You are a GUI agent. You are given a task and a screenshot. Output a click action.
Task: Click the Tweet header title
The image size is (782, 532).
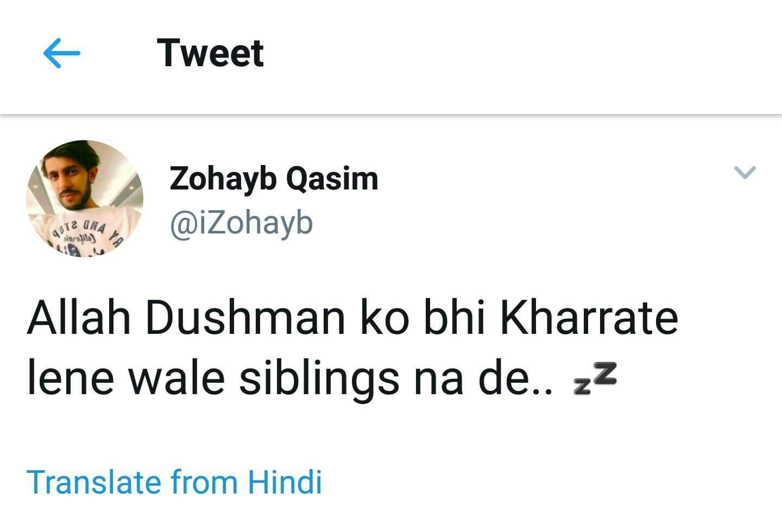click(210, 53)
